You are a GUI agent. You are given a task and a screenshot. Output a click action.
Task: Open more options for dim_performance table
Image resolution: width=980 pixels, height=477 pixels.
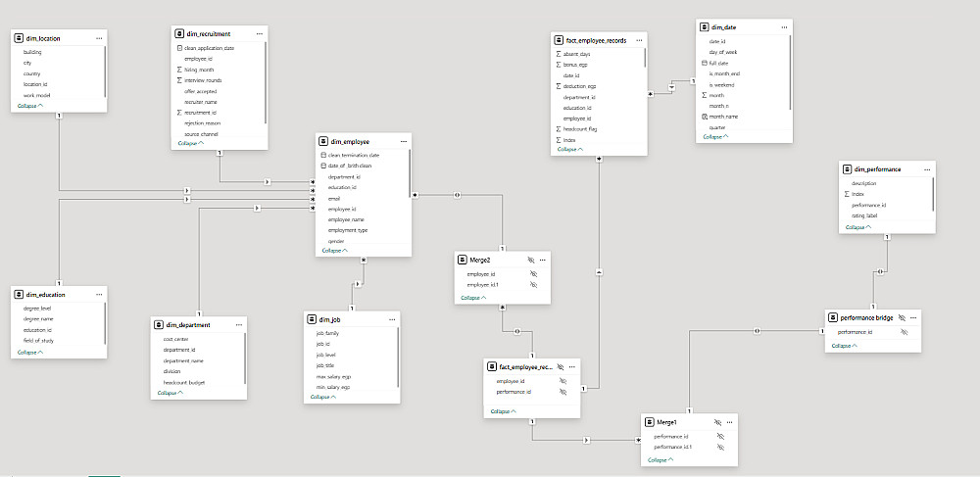click(x=927, y=169)
